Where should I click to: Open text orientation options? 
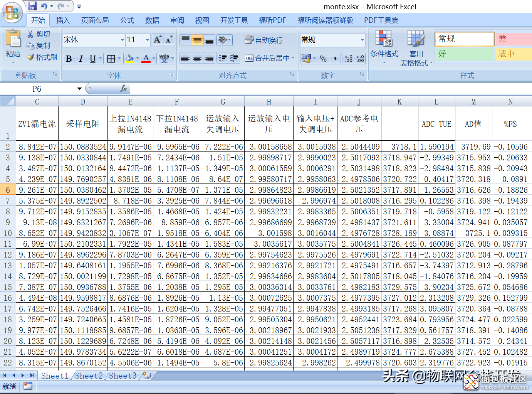(225, 39)
